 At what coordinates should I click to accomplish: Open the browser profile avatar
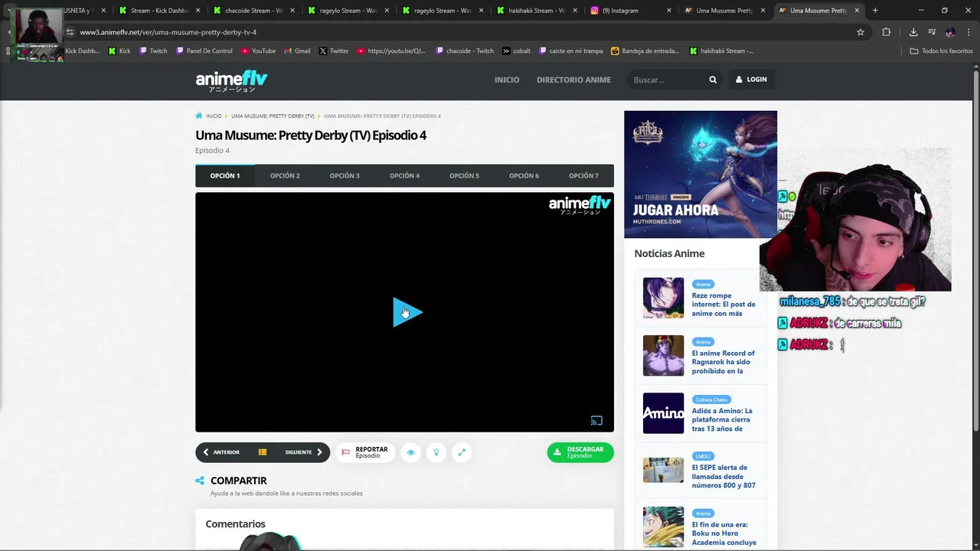click(x=950, y=32)
